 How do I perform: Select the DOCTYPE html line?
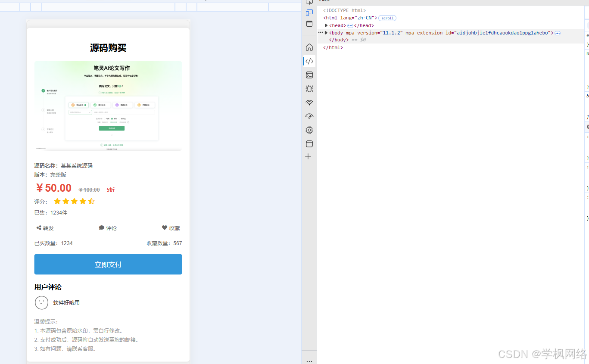pos(345,10)
